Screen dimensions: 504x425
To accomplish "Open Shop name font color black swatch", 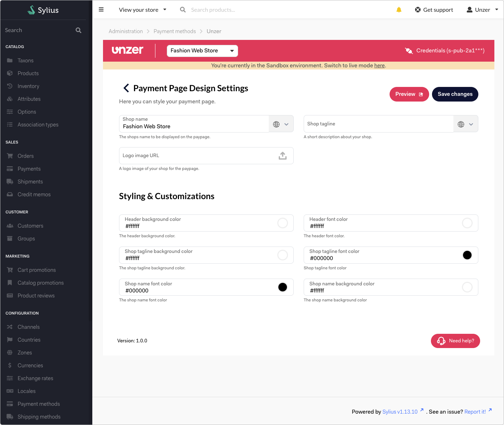I will coord(283,287).
